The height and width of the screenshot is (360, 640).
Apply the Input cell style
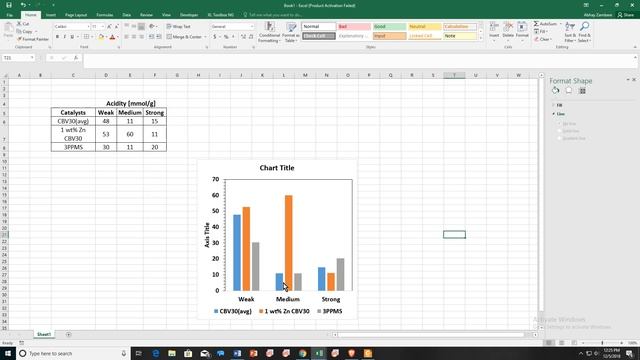[x=389, y=36]
